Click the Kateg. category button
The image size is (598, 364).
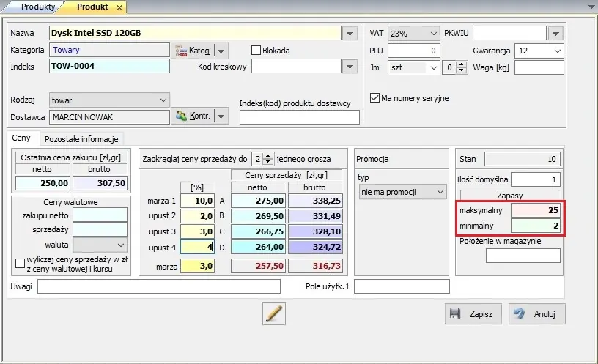(193, 51)
